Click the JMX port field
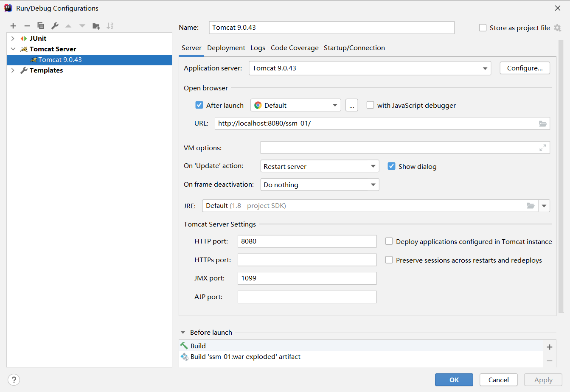This screenshot has height=392, width=570. [x=307, y=278]
